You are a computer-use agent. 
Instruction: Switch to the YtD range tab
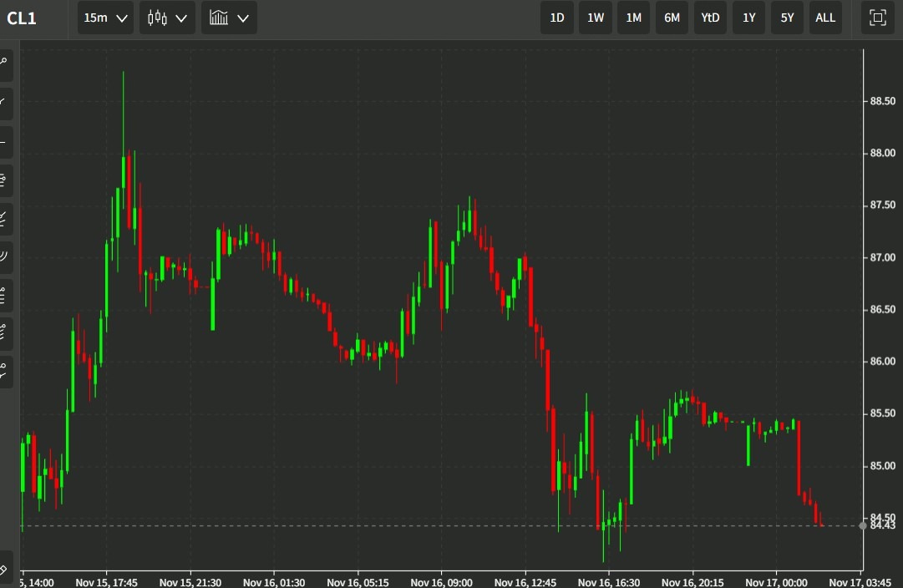tap(710, 18)
